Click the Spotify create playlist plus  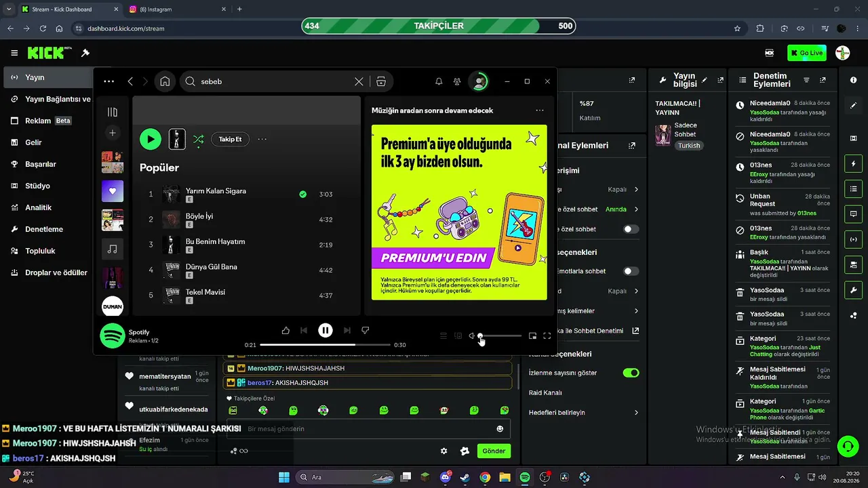[x=113, y=133]
